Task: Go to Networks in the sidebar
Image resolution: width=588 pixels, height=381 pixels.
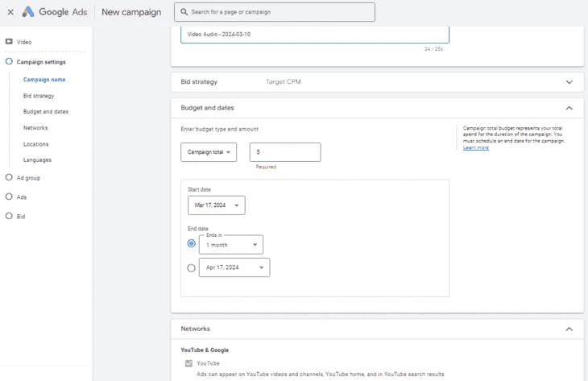Action: click(35, 128)
